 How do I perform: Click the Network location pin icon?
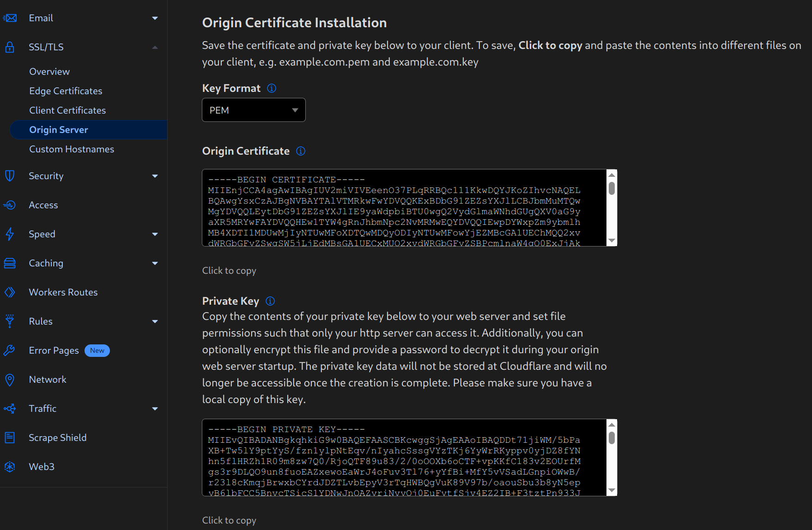coord(10,379)
